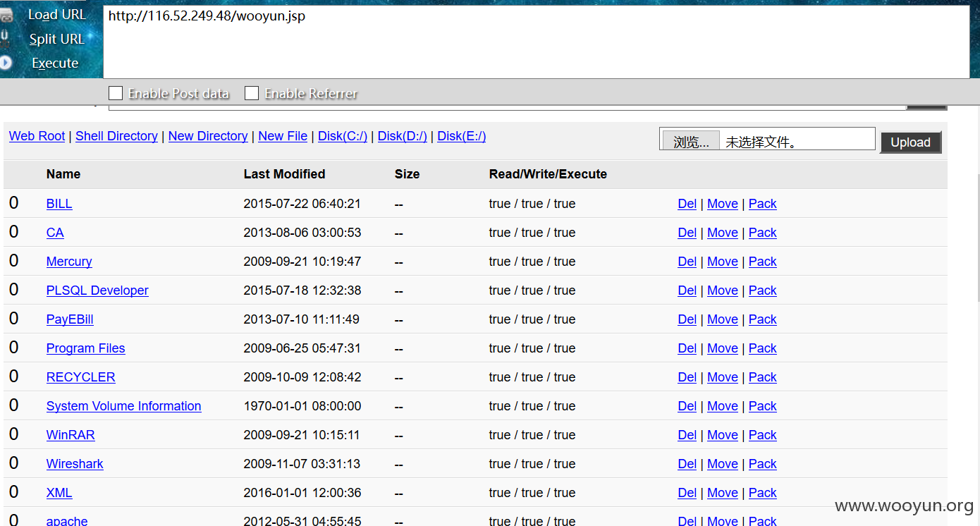Screen dimensions: 980x526
Task: Open the Mercury folder
Action: coord(69,262)
